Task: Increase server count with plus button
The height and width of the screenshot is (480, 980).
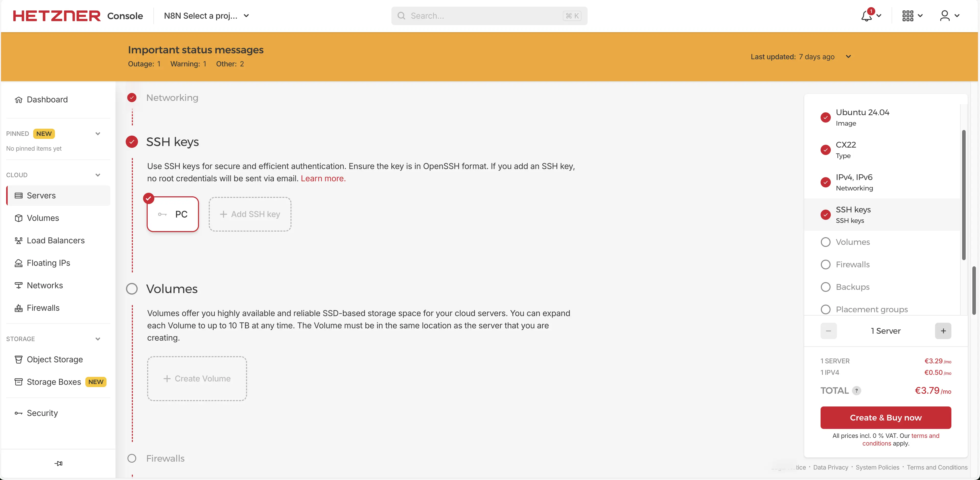Action: coord(943,331)
